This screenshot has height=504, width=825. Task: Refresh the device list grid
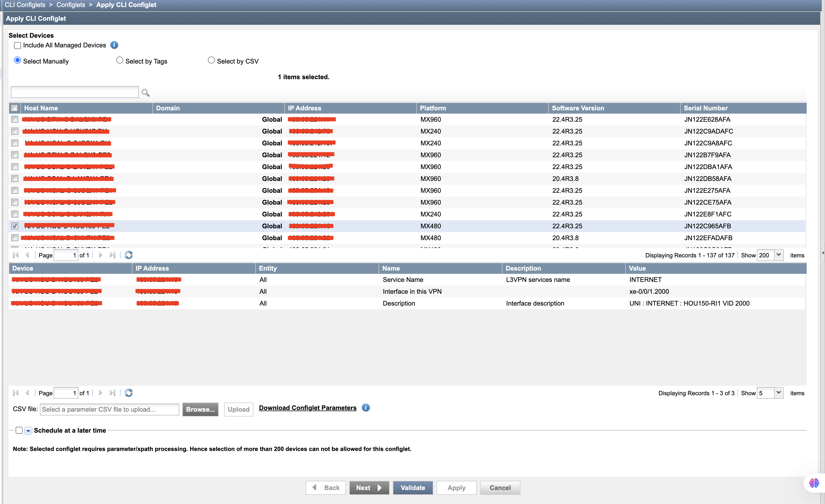(129, 255)
